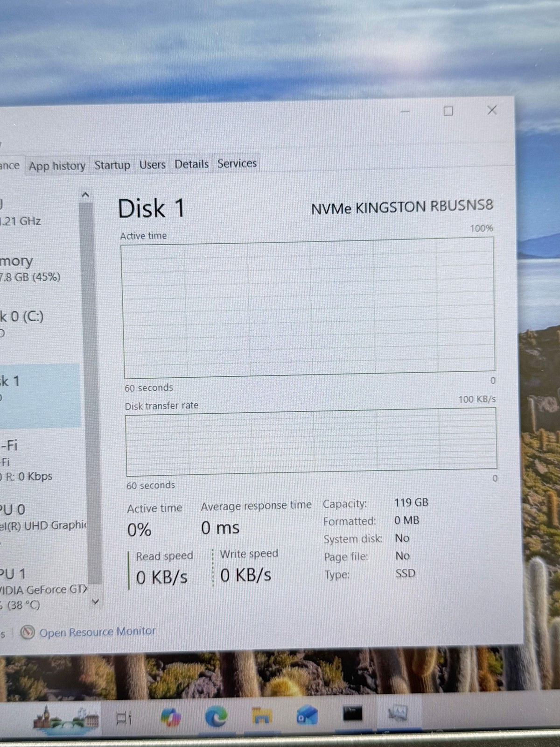Screen dimensions: 560x747
Task: Open Command Prompt from the taskbar
Action: (x=352, y=714)
